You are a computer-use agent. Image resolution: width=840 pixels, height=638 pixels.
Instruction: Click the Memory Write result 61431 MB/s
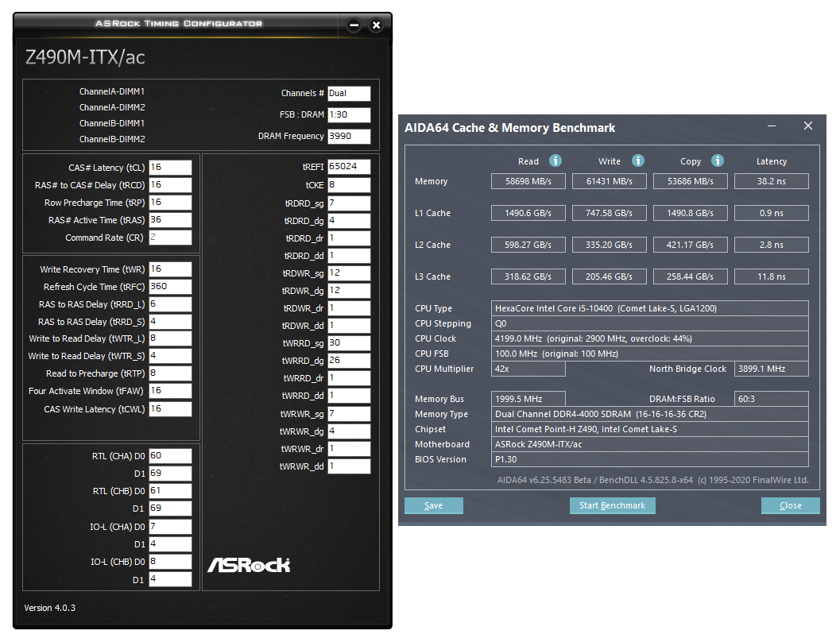609,181
